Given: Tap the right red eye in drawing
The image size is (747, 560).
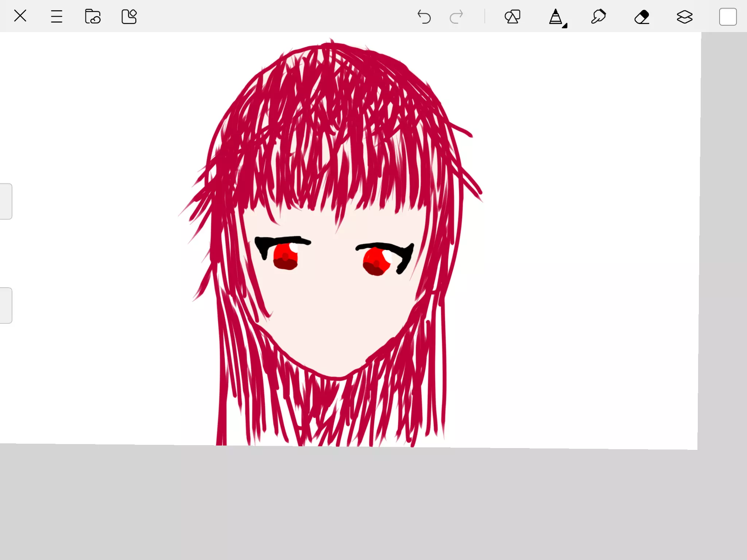Looking at the screenshot, I should coord(376,261).
